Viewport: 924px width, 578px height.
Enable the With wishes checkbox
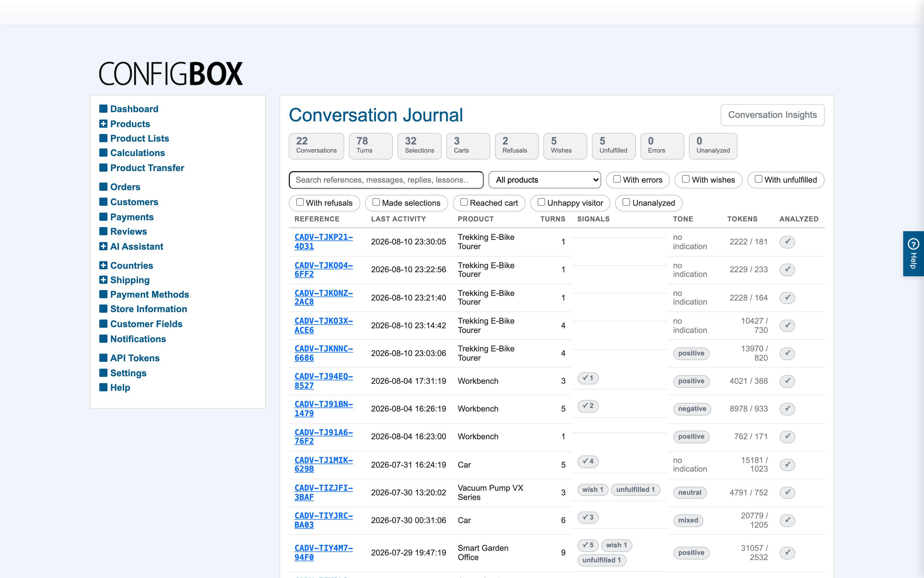(x=686, y=179)
